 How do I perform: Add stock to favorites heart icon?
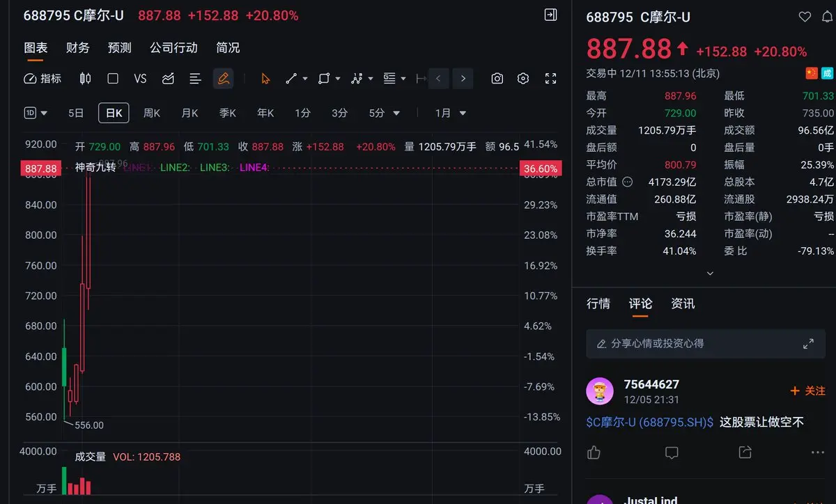pyautogui.click(x=805, y=17)
